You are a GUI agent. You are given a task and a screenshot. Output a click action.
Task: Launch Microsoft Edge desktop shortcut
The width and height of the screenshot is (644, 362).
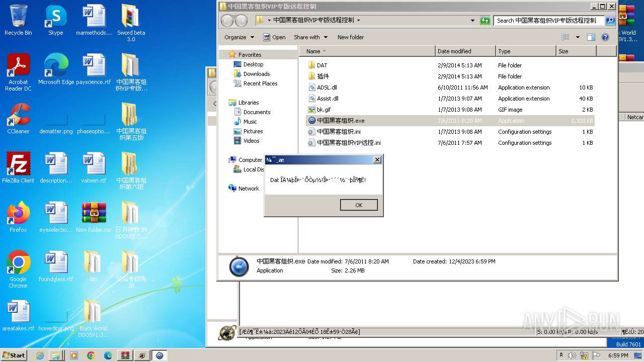[x=56, y=69]
